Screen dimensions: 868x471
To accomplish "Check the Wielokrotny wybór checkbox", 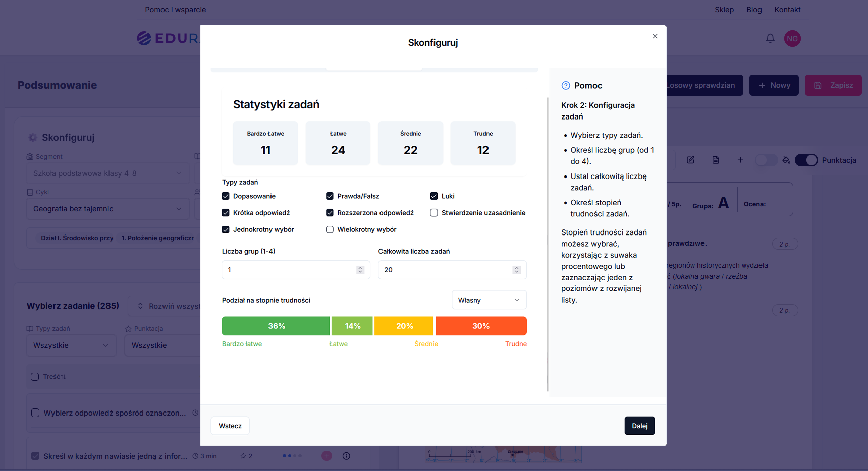I will (x=330, y=229).
